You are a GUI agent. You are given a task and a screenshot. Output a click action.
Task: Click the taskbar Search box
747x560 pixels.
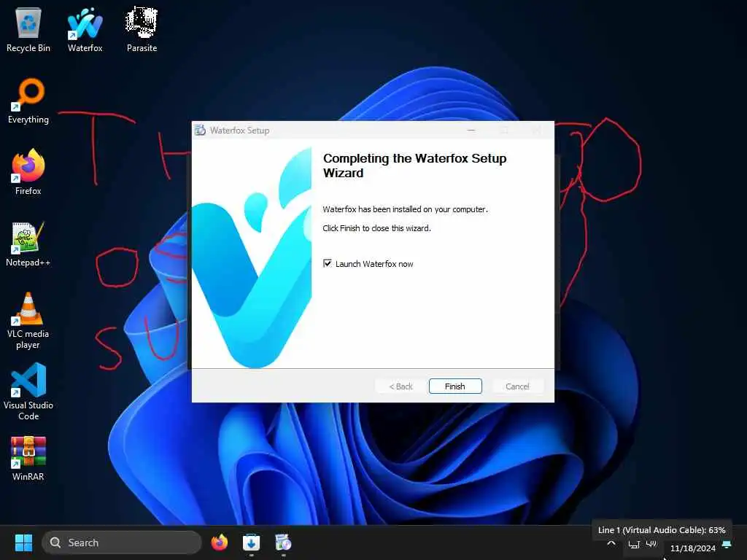click(122, 542)
